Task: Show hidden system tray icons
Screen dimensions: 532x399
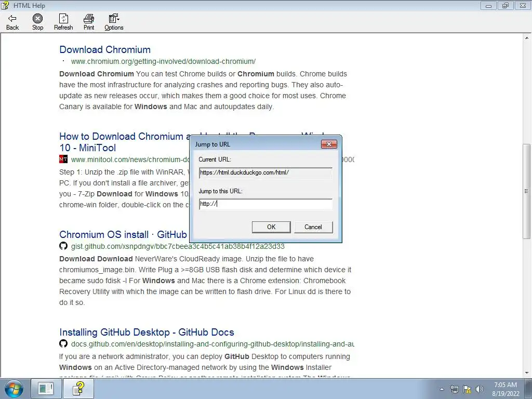Action: pos(442,389)
